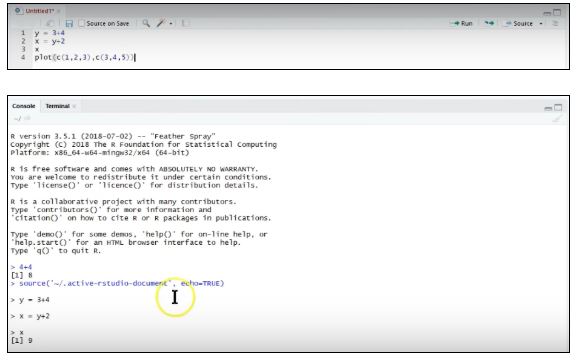Maximize the Console pane

point(558,107)
